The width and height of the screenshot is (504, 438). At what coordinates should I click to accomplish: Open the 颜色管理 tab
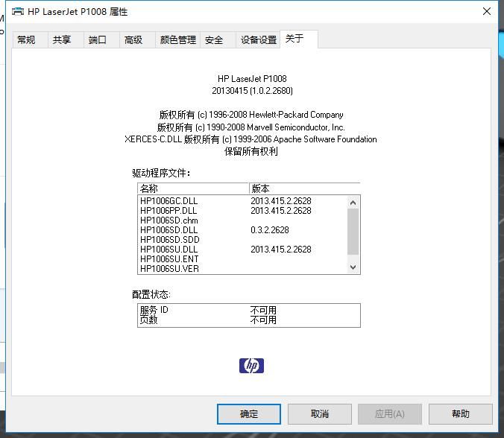tap(177, 40)
